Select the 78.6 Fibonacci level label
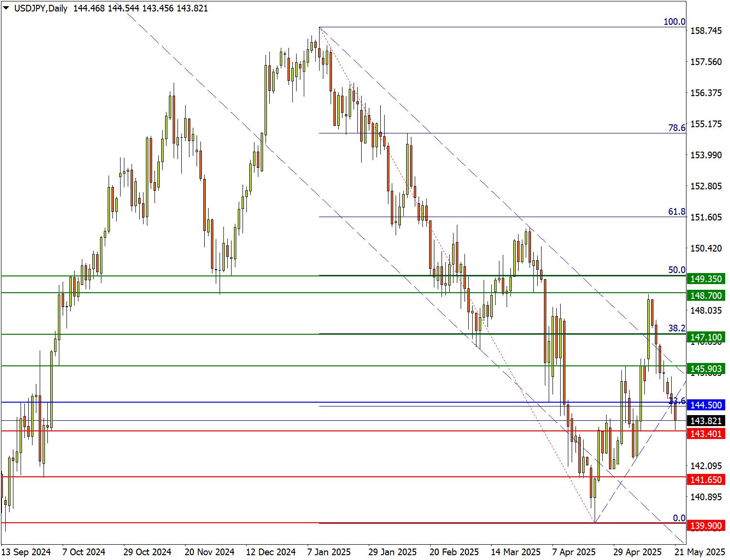The image size is (730, 560). (676, 128)
